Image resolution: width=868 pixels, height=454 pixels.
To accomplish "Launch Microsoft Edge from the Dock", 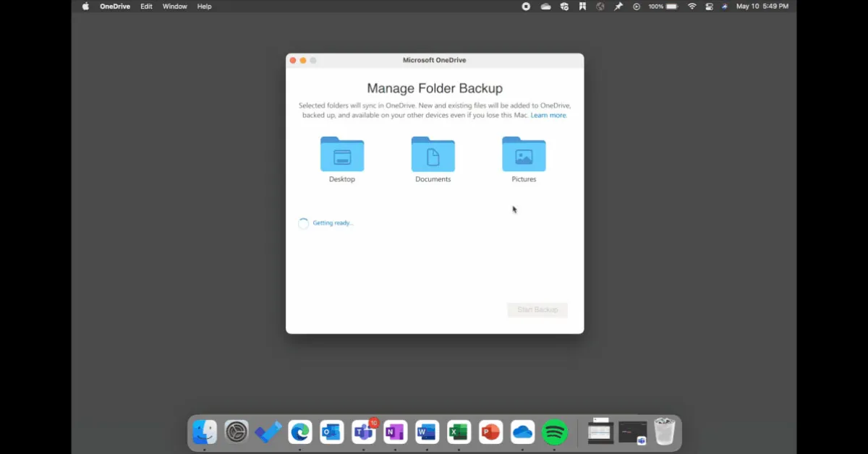I will coord(300,432).
